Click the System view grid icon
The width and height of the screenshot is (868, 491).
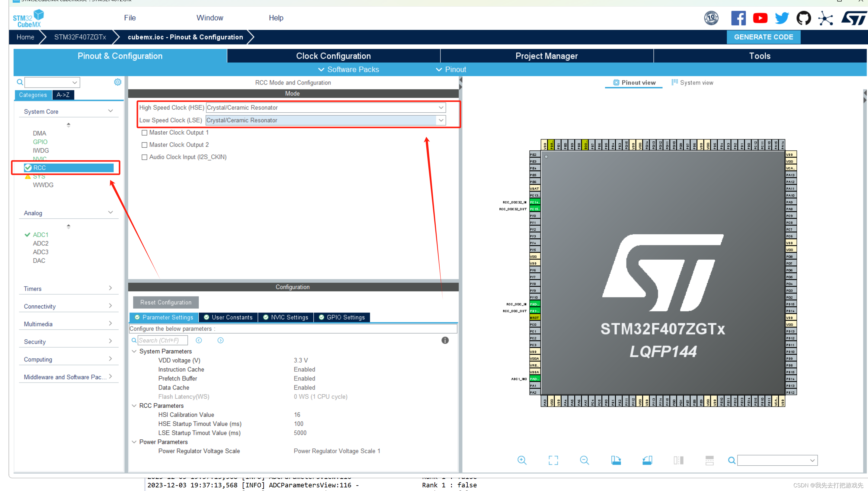point(674,82)
